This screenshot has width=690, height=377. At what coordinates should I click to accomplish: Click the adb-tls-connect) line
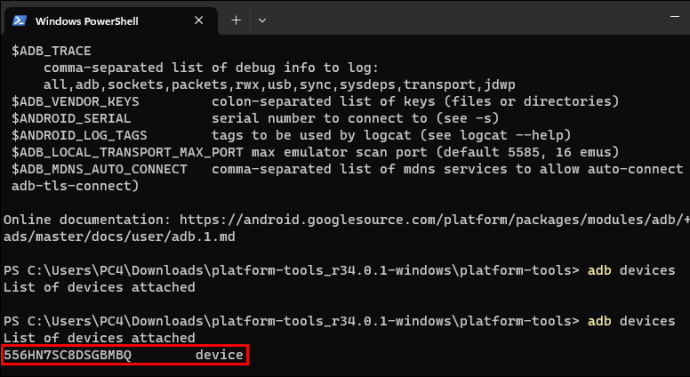(75, 186)
